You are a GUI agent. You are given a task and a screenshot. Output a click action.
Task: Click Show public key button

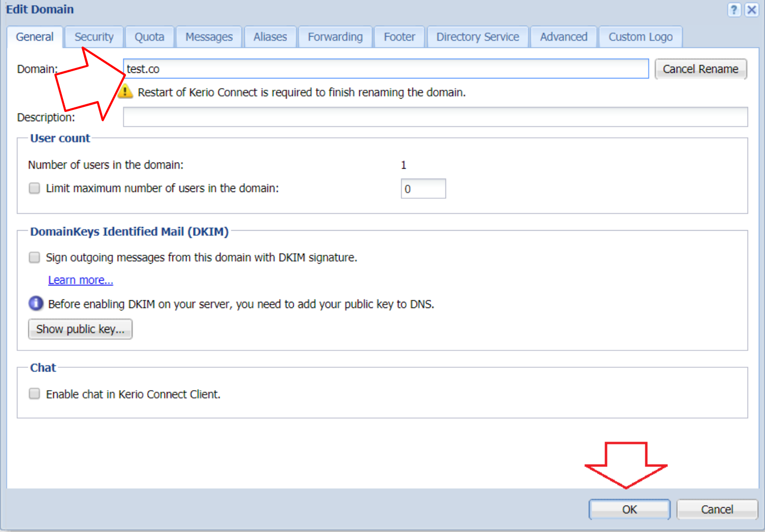pos(81,329)
